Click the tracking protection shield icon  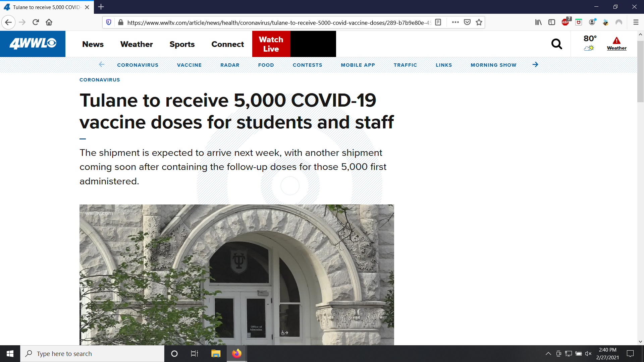[109, 22]
